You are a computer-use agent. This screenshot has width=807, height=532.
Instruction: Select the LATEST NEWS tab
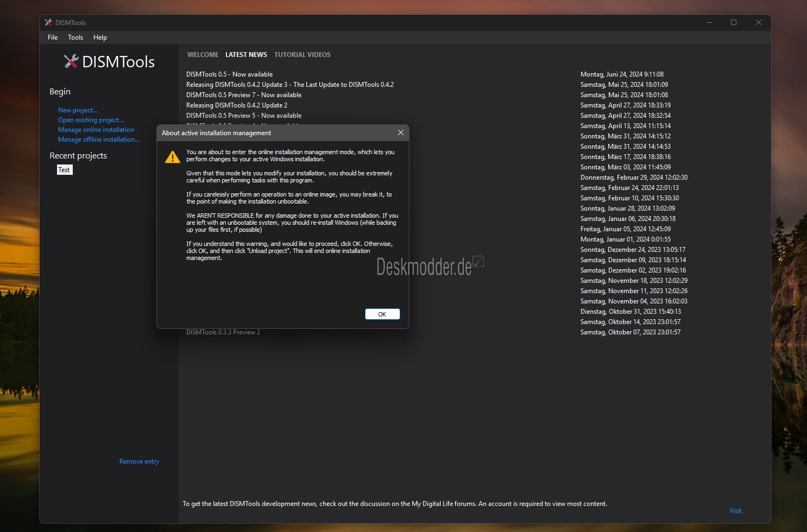click(246, 55)
